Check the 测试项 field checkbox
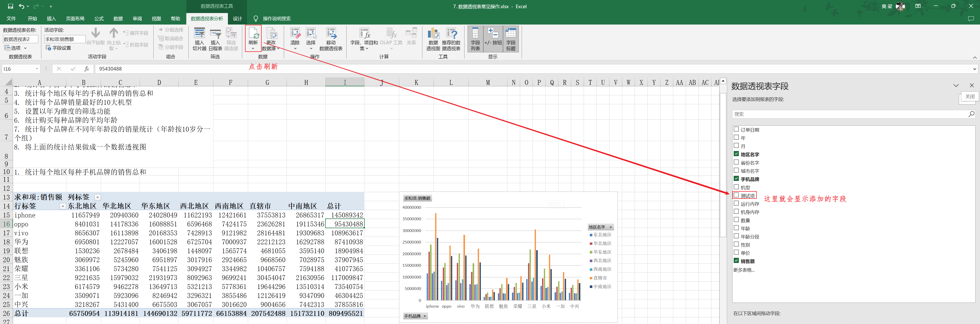Screen dimensions: 980x324 pos(736,195)
